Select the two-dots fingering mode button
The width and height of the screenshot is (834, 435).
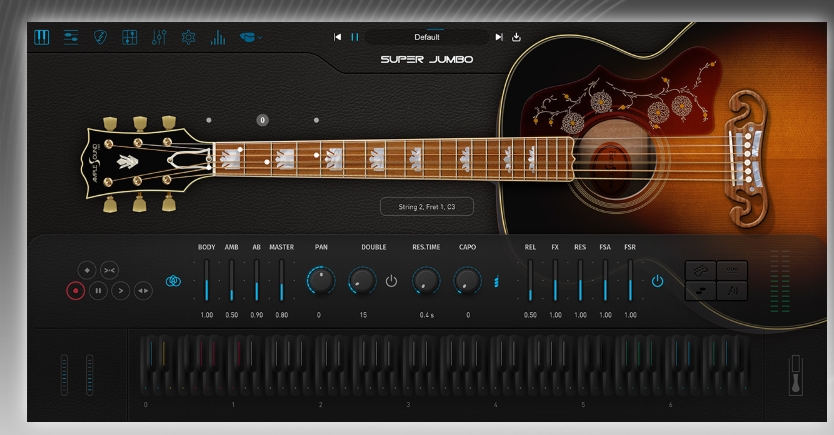click(700, 291)
